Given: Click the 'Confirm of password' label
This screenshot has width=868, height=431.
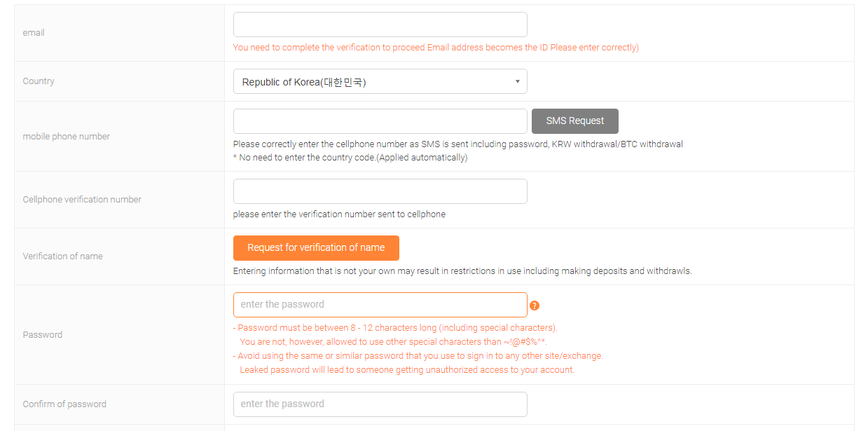Looking at the screenshot, I should [64, 404].
